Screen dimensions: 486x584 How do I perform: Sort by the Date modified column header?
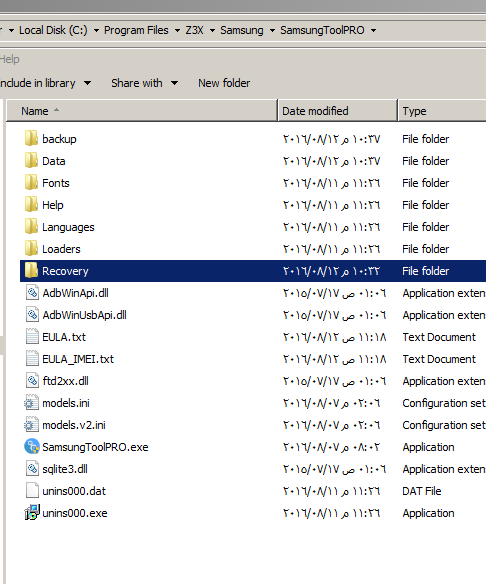coord(338,111)
